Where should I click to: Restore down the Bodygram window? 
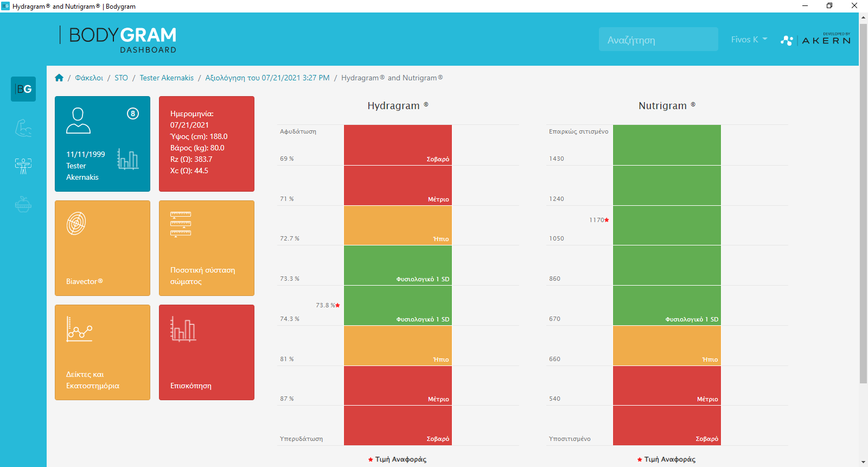pos(829,6)
